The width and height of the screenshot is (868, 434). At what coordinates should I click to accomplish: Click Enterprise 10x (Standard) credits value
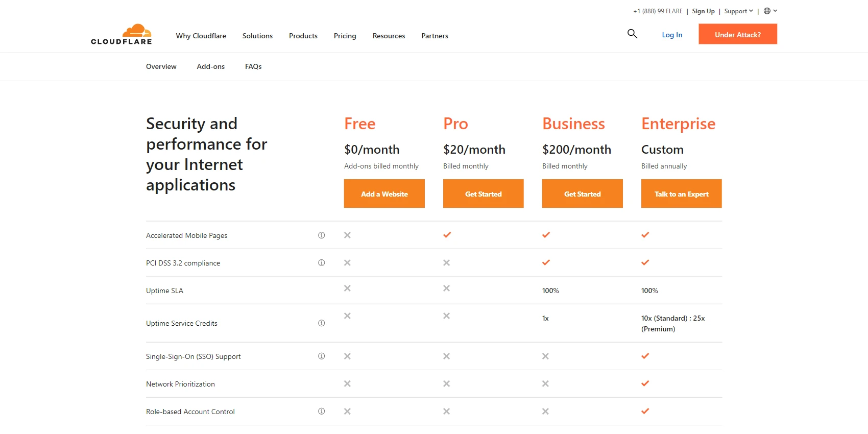pyautogui.click(x=673, y=324)
